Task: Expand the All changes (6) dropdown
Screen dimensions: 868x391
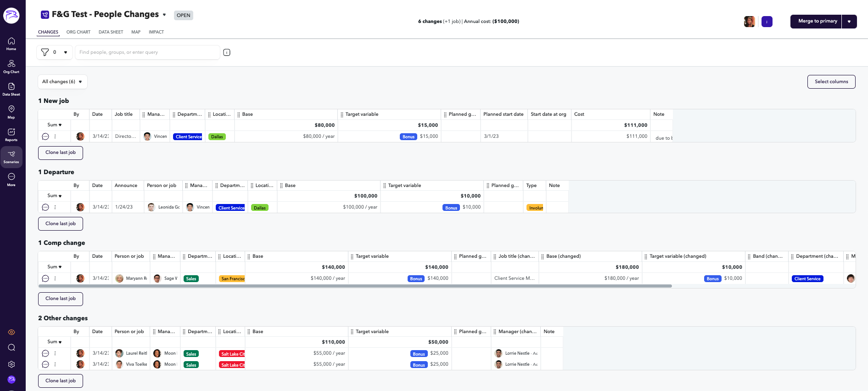Action: coord(62,82)
